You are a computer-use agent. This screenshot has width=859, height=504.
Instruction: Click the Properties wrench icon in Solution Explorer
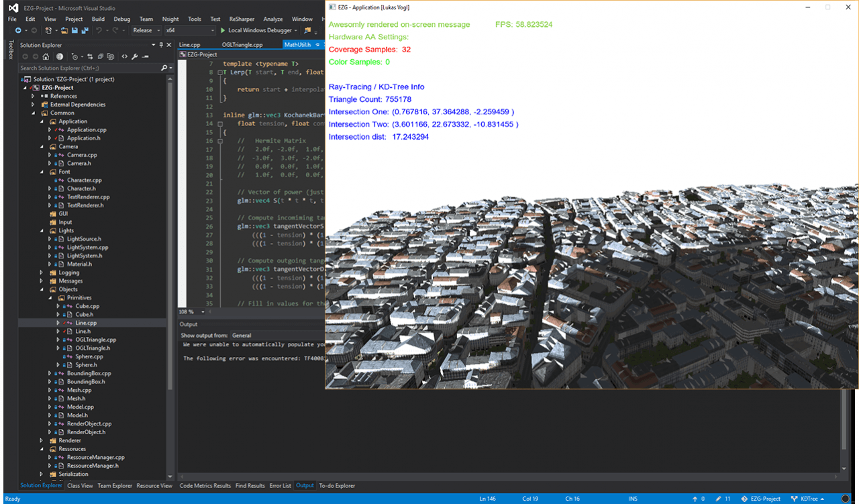coord(134,57)
